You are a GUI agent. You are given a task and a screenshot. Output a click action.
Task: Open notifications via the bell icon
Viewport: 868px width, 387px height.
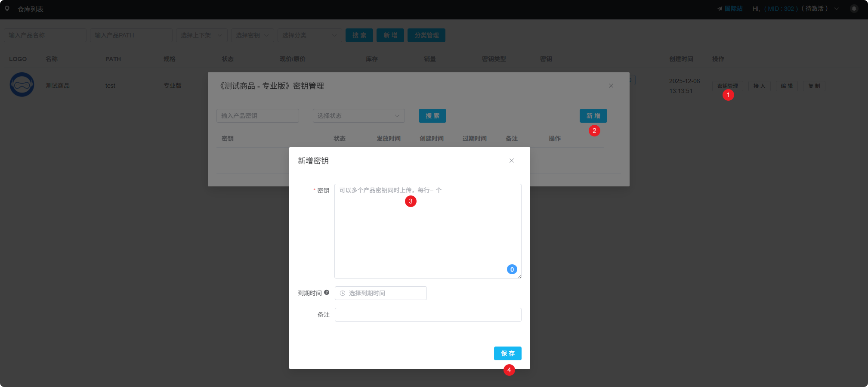854,9
